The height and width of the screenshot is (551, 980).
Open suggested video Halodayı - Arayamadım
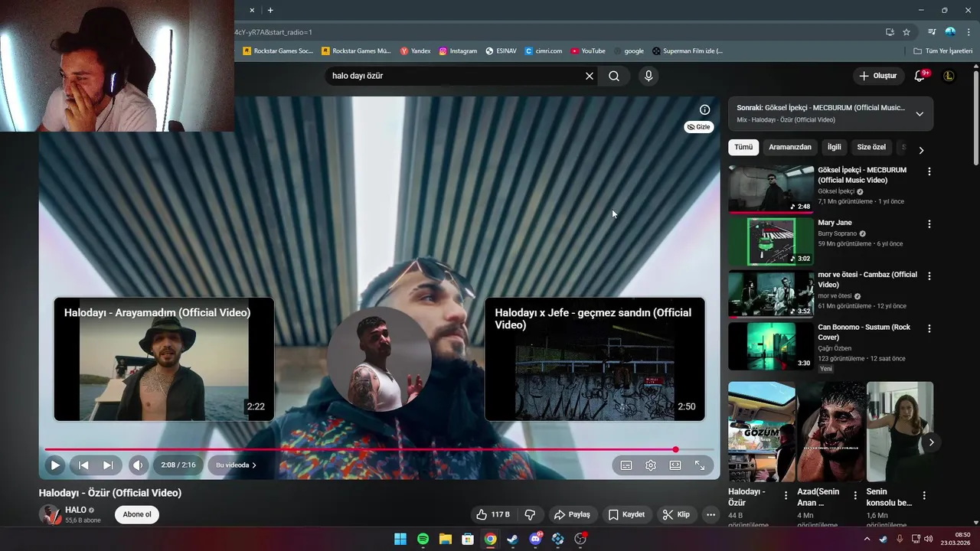(x=164, y=359)
